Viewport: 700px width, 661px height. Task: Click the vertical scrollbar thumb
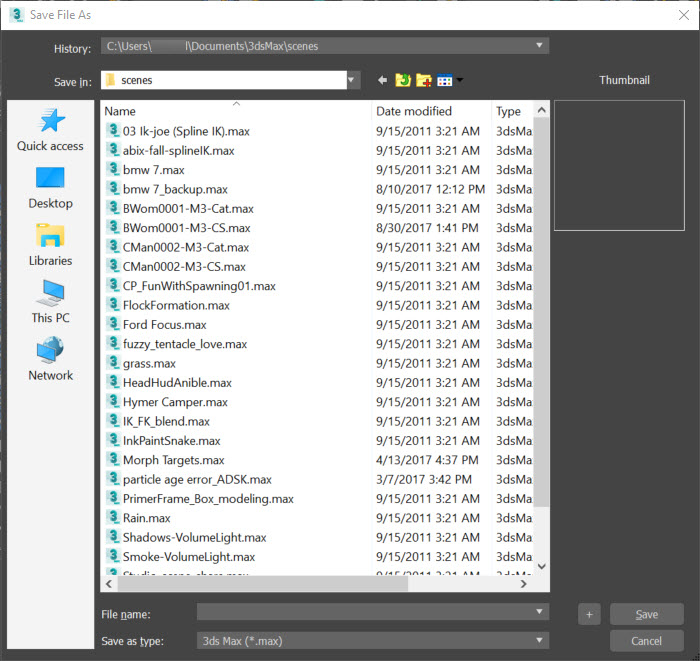point(542,312)
